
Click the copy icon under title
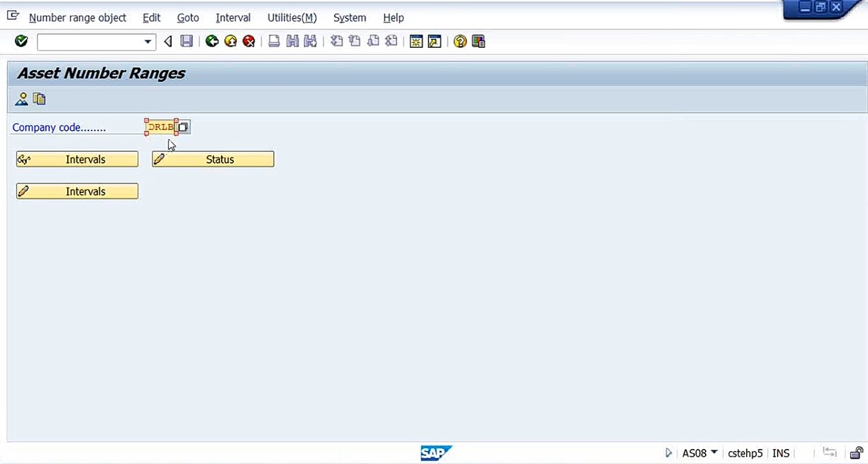40,99
